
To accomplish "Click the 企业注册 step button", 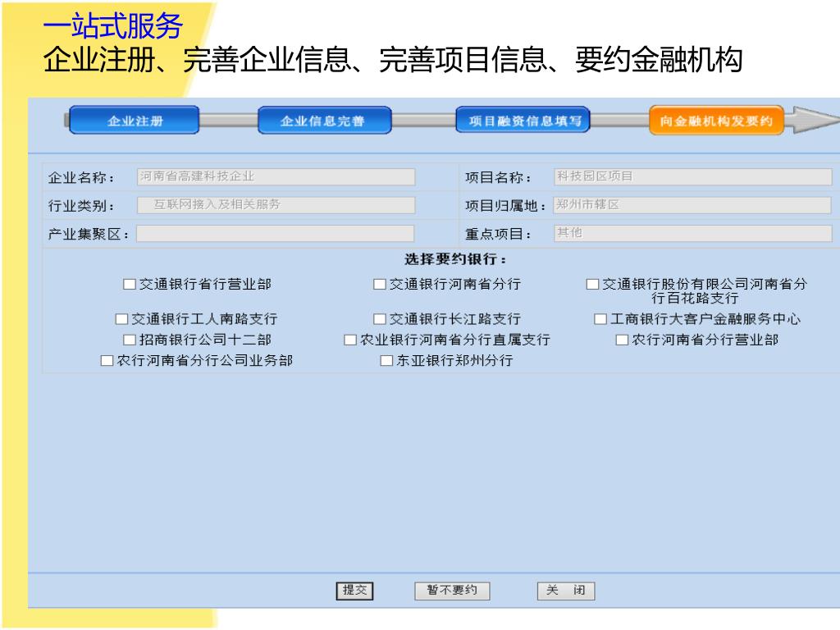I will (x=135, y=121).
